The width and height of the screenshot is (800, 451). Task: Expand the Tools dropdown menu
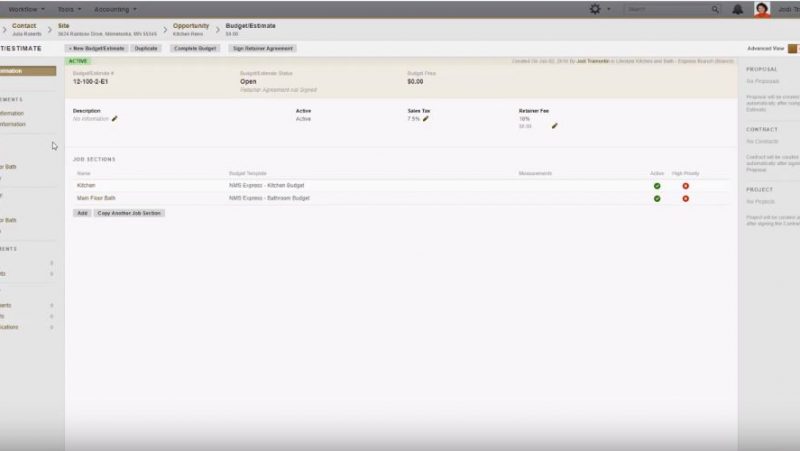[72, 9]
